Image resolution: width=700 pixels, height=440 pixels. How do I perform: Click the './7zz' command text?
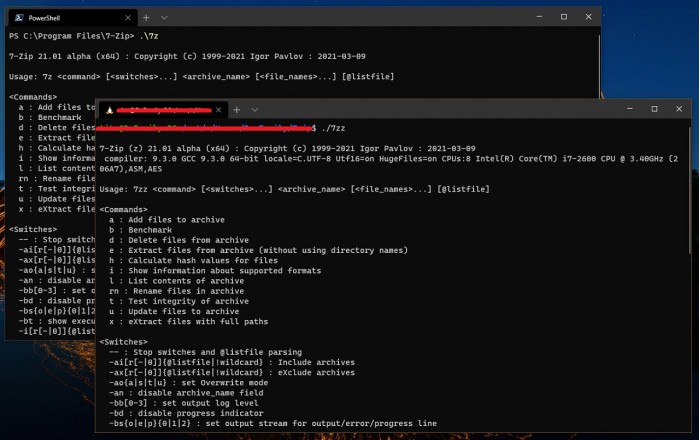(333, 129)
